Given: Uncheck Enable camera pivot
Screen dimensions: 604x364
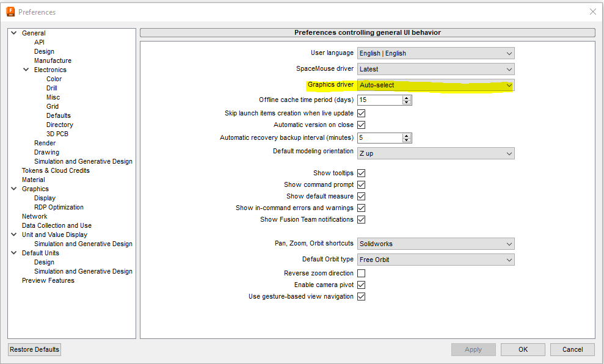Looking at the screenshot, I should (361, 285).
